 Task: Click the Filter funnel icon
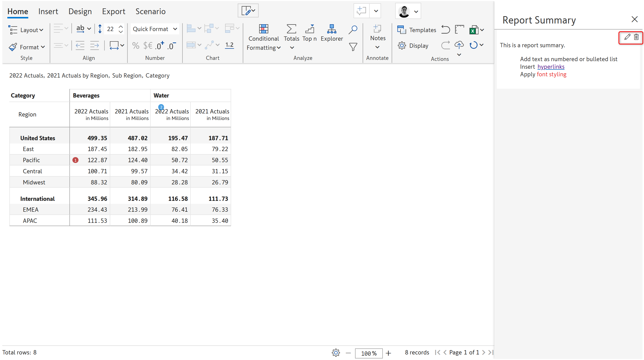[353, 47]
